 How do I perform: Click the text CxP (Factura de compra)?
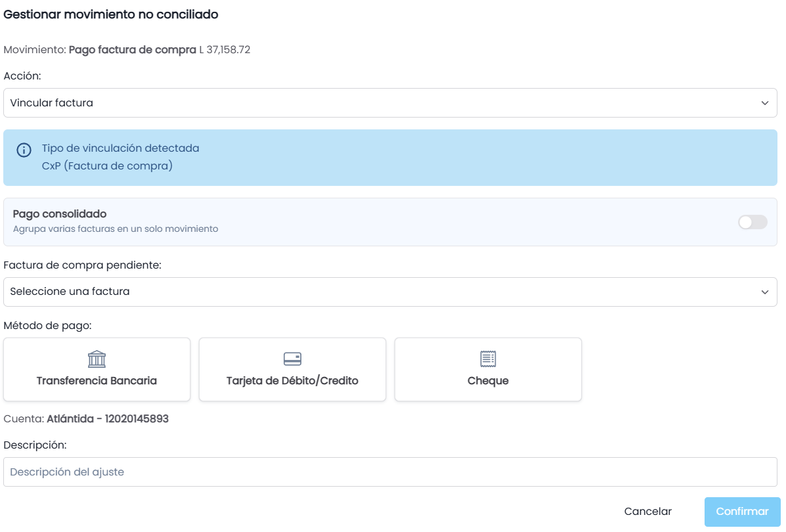coord(107,166)
